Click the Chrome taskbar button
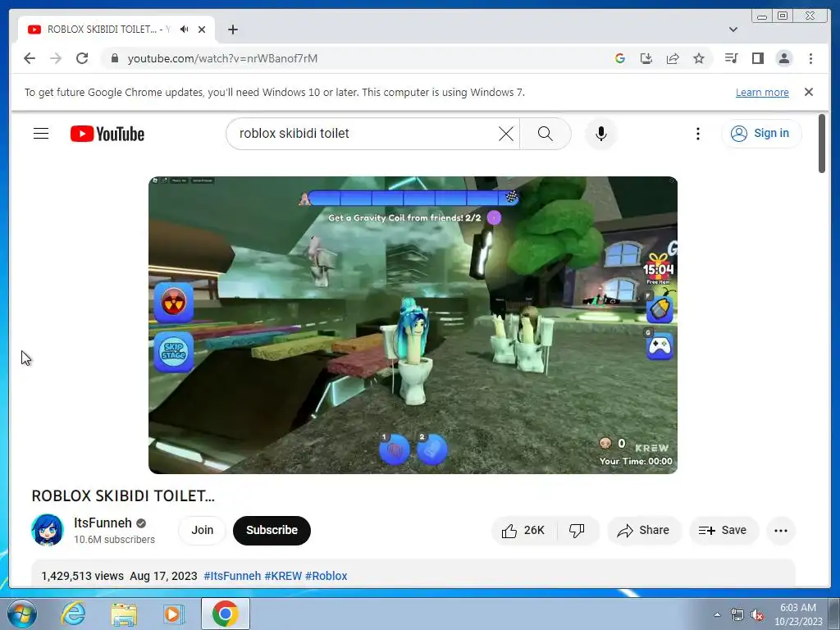The width and height of the screenshot is (840, 630). tap(225, 614)
